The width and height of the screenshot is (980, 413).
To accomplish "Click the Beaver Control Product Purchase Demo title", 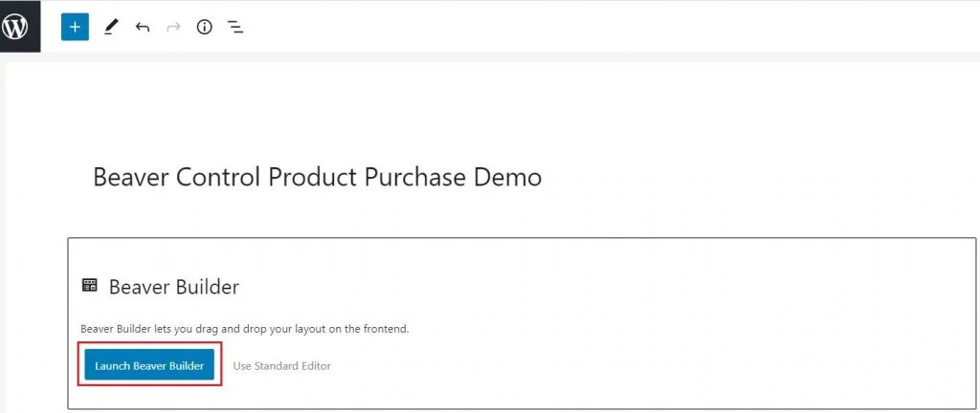I will (317, 177).
